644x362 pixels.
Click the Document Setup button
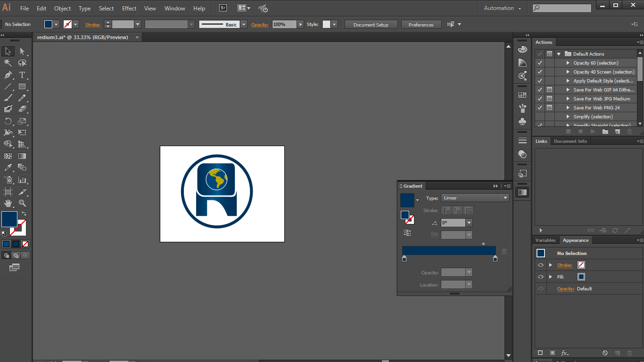371,25
